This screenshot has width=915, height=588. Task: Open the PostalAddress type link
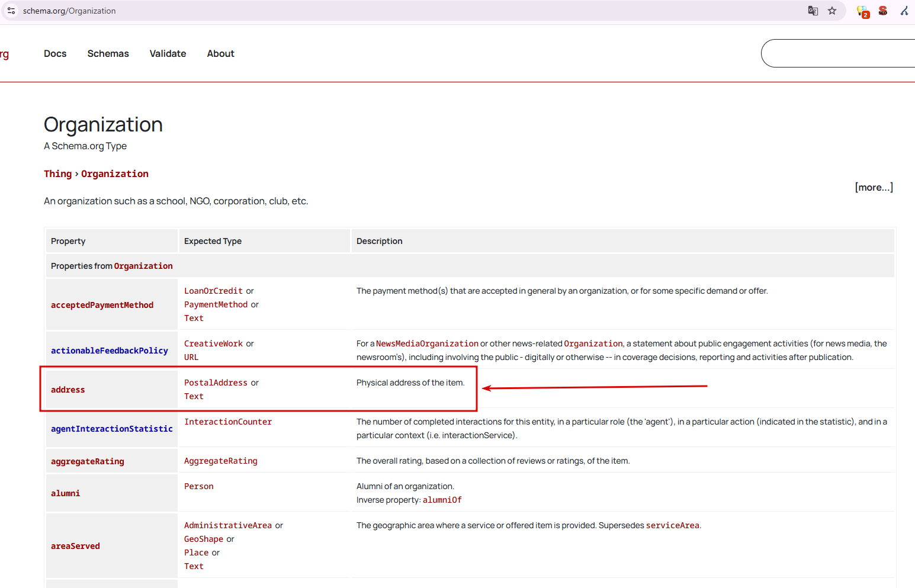(x=216, y=383)
